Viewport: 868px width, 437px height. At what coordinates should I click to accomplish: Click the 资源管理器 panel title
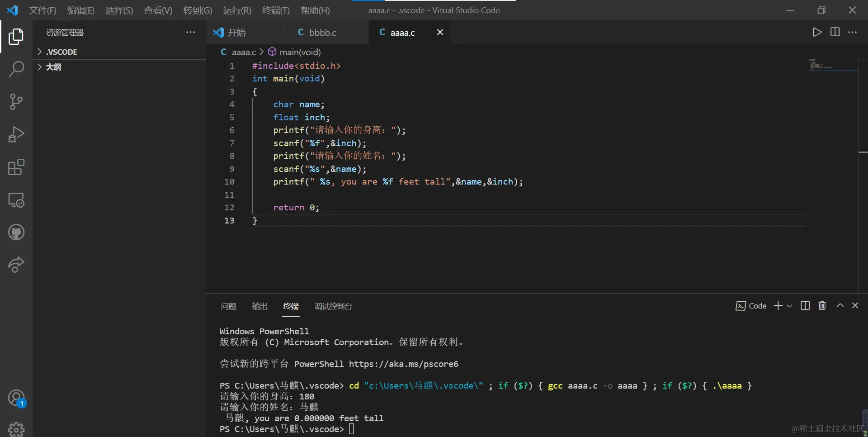[x=65, y=33]
